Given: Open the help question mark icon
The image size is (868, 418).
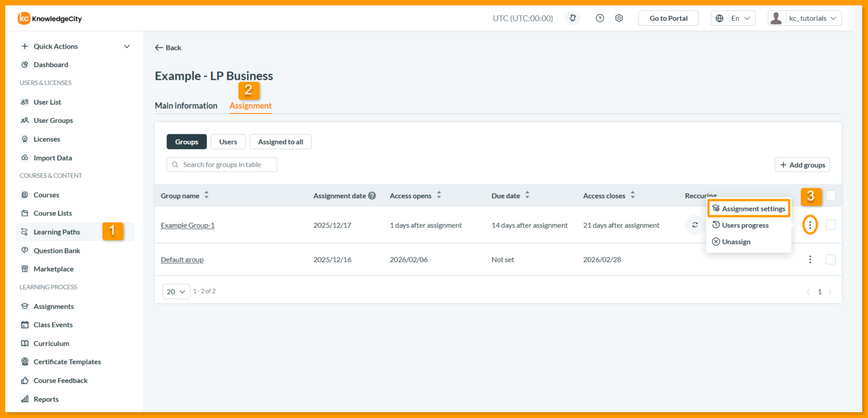Looking at the screenshot, I should [x=600, y=18].
